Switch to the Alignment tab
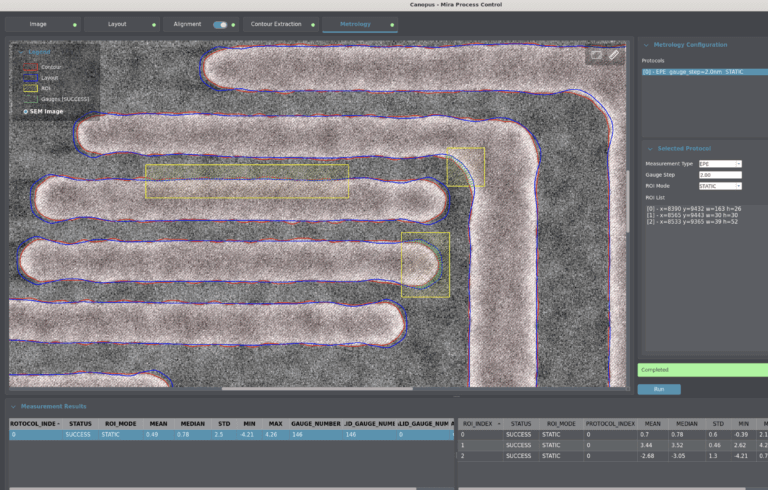This screenshot has height=490, width=768. pos(187,24)
